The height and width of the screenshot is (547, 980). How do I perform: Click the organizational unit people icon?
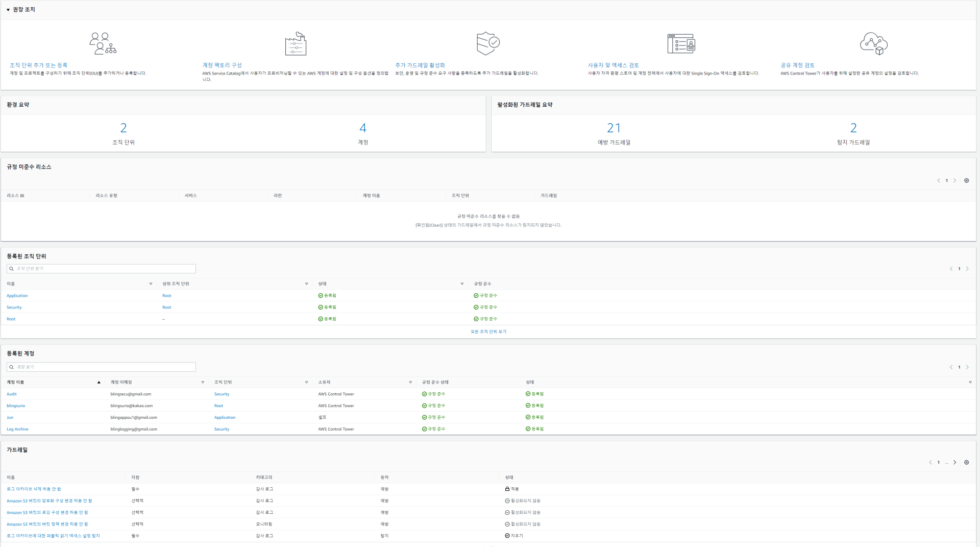(103, 43)
